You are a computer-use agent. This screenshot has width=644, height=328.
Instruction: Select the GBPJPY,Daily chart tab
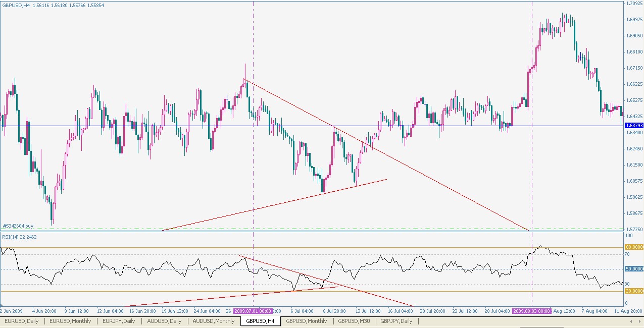click(x=396, y=321)
